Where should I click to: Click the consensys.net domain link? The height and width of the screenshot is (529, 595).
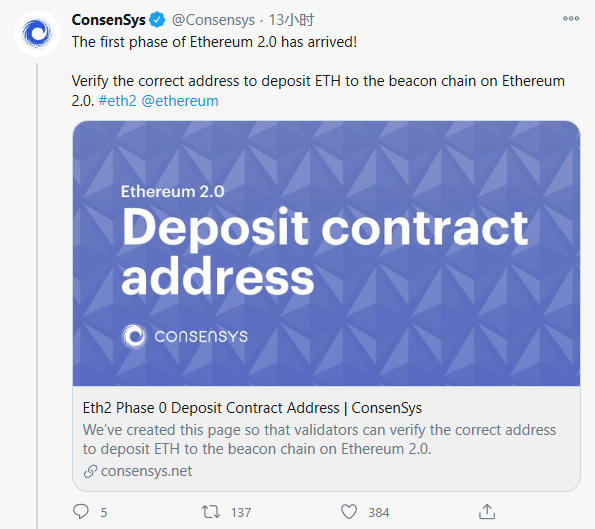pyautogui.click(x=146, y=471)
